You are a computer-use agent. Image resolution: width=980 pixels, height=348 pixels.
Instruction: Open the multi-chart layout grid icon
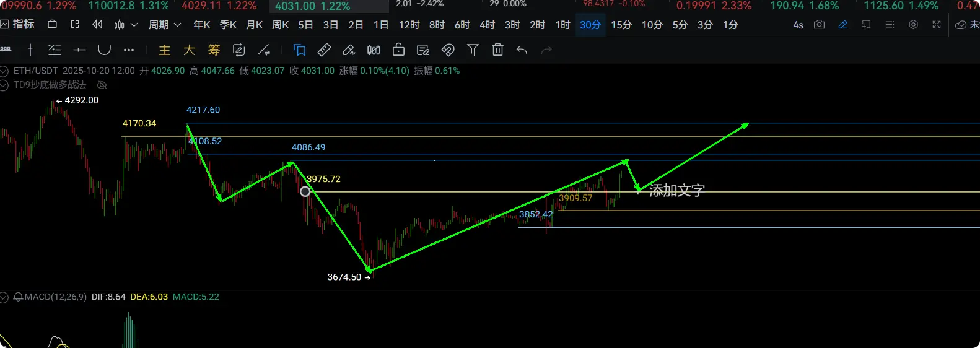coord(75,25)
